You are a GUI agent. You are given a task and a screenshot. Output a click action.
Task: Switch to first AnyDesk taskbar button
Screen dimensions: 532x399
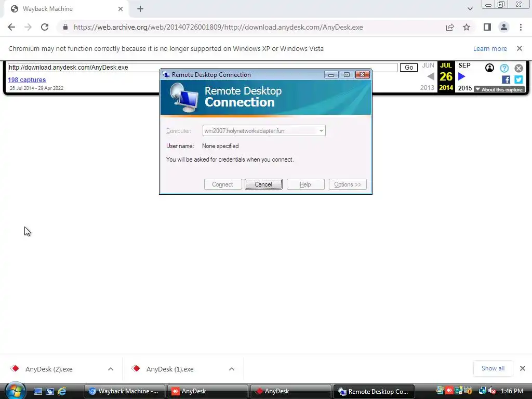[207, 391]
